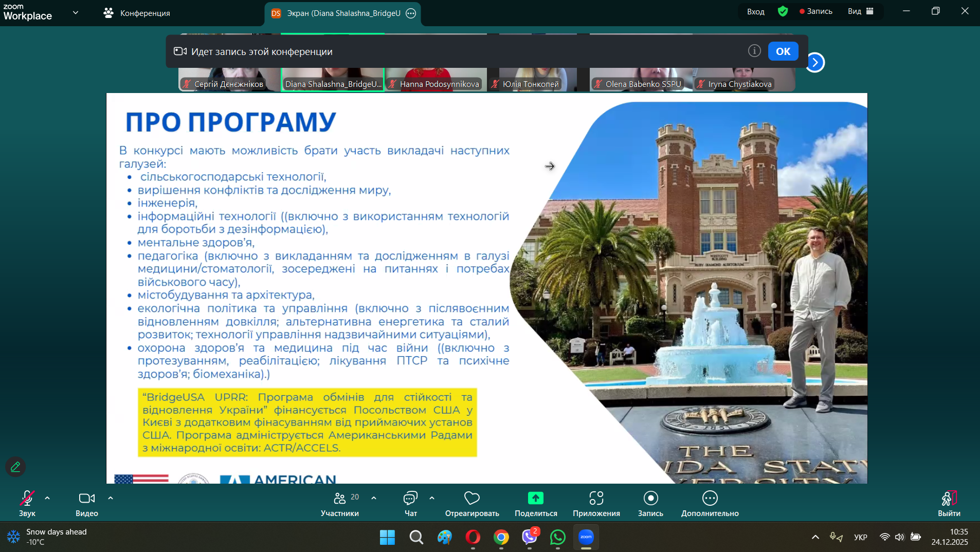Click the annotation pencil icon
Image resolution: width=980 pixels, height=552 pixels.
[15, 467]
